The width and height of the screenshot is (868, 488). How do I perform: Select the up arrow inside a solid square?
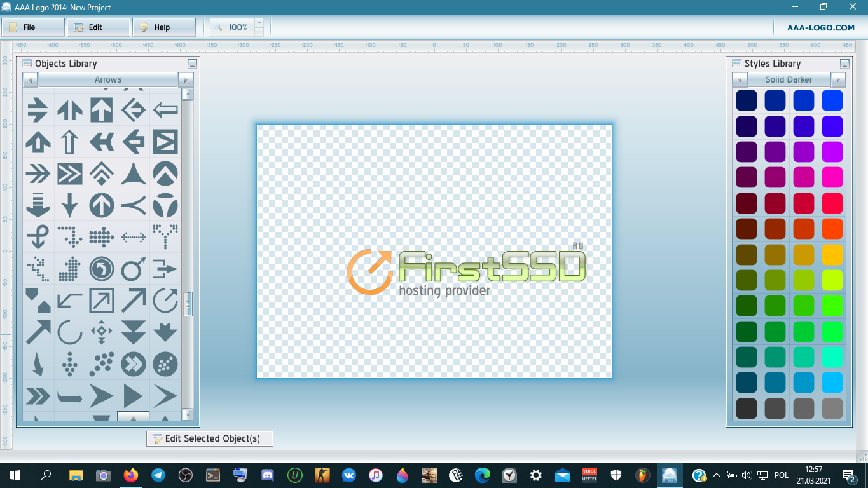(102, 110)
